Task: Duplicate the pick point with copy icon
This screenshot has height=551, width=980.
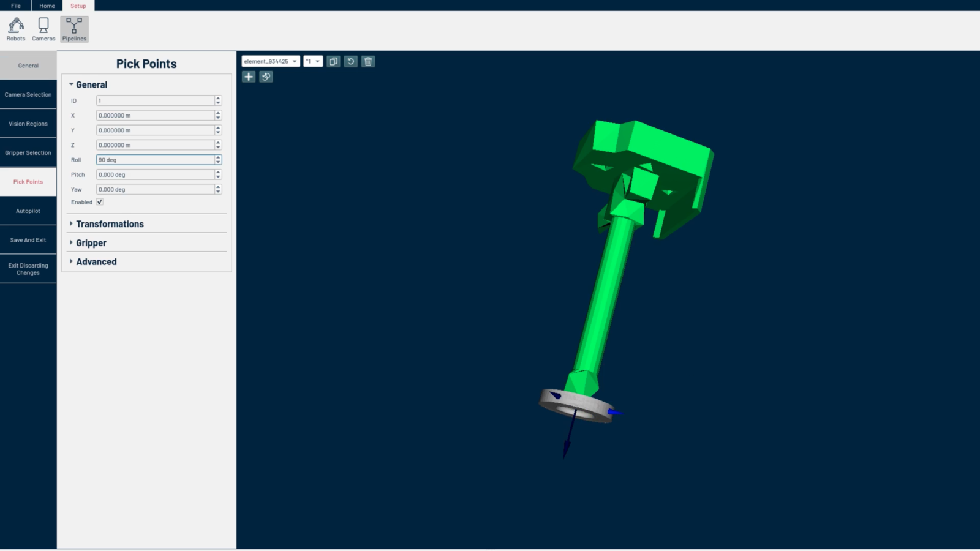Action: click(333, 61)
